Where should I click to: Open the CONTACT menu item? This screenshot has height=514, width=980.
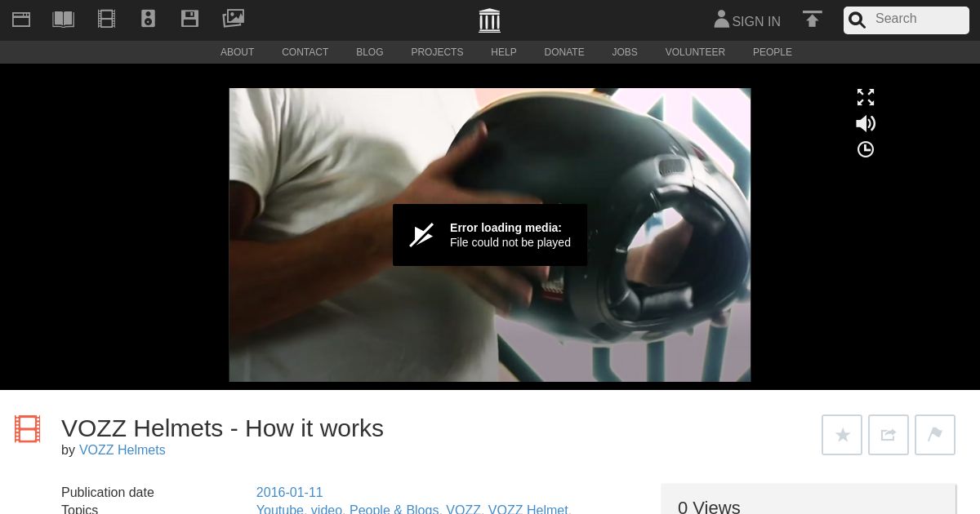(x=305, y=52)
